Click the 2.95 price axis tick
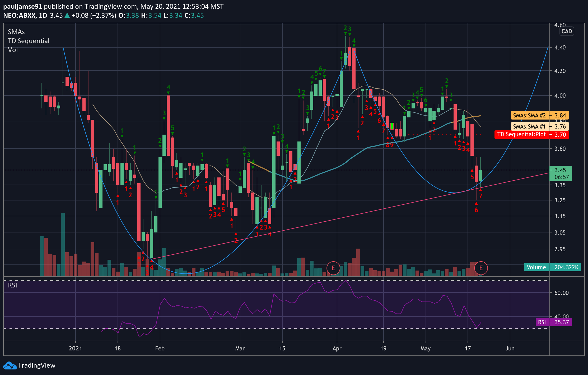The width and height of the screenshot is (588, 375). [x=560, y=249]
